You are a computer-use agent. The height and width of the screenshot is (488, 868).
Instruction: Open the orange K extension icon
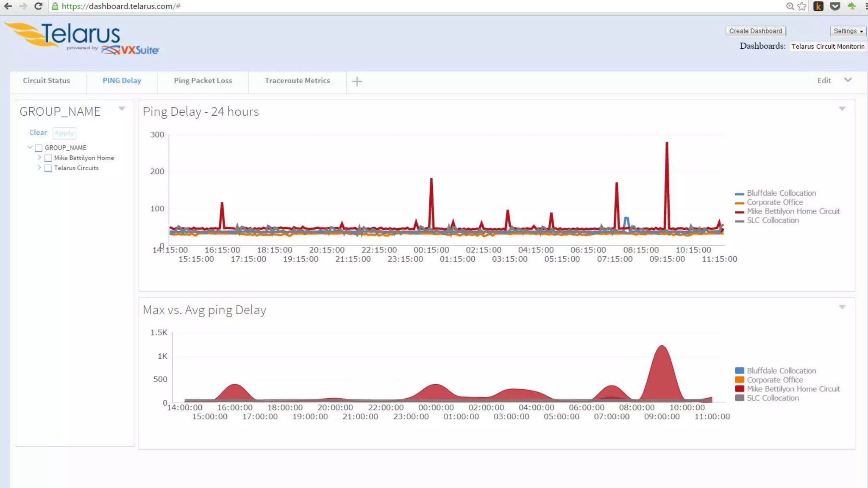coord(818,6)
